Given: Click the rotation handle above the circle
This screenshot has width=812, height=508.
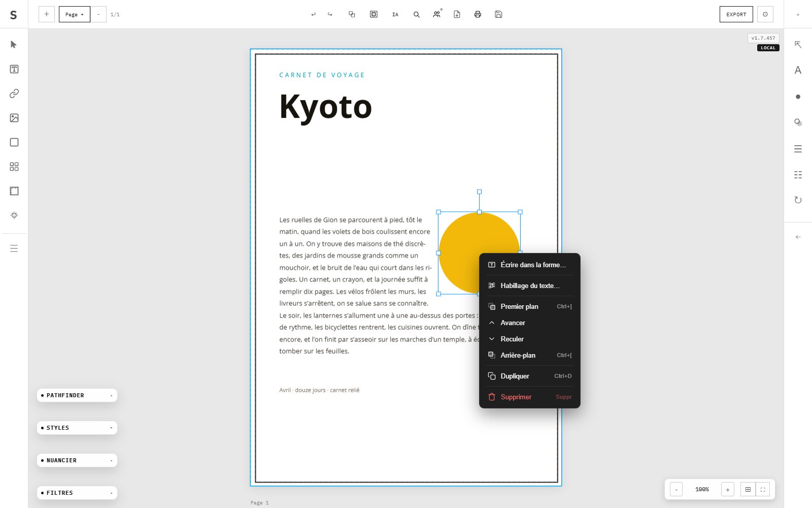Looking at the screenshot, I should [479, 192].
